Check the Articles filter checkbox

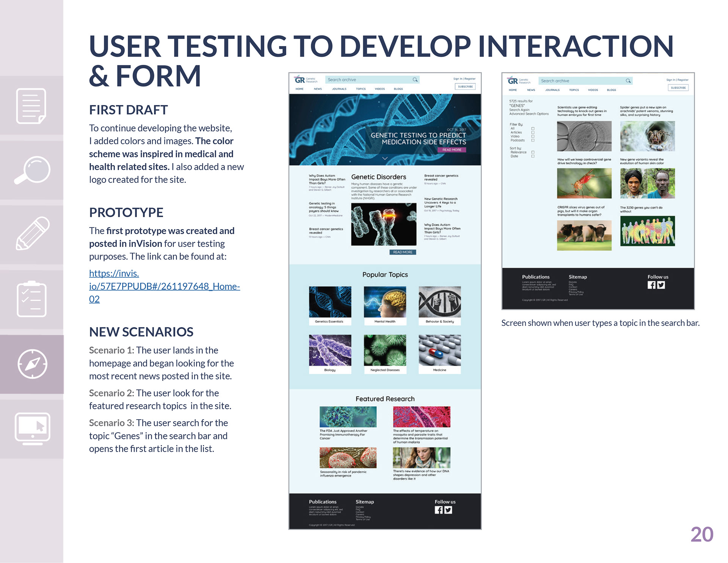coord(533,132)
